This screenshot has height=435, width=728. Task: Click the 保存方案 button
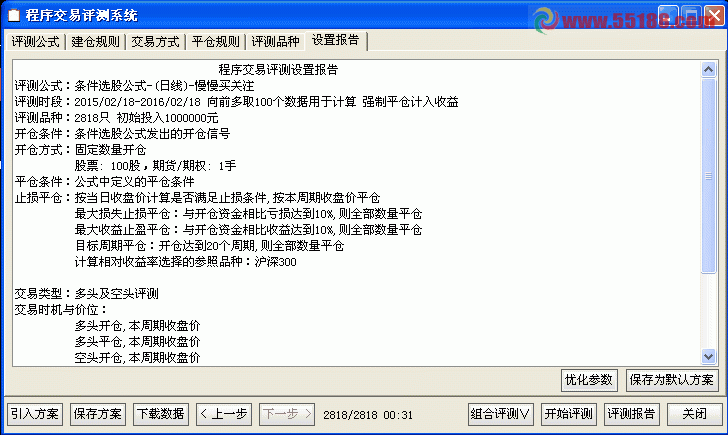point(98,414)
